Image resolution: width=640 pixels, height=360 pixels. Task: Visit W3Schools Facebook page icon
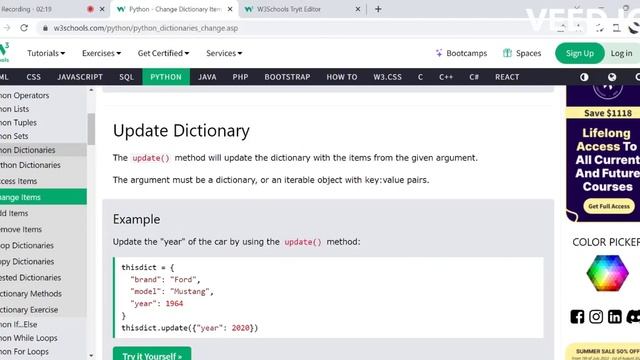[x=577, y=317]
